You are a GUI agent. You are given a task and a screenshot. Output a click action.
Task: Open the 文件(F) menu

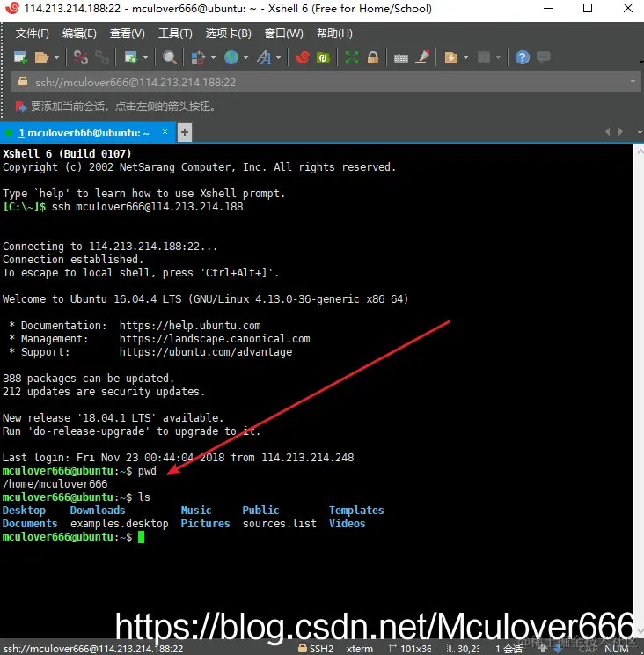pyautogui.click(x=33, y=33)
